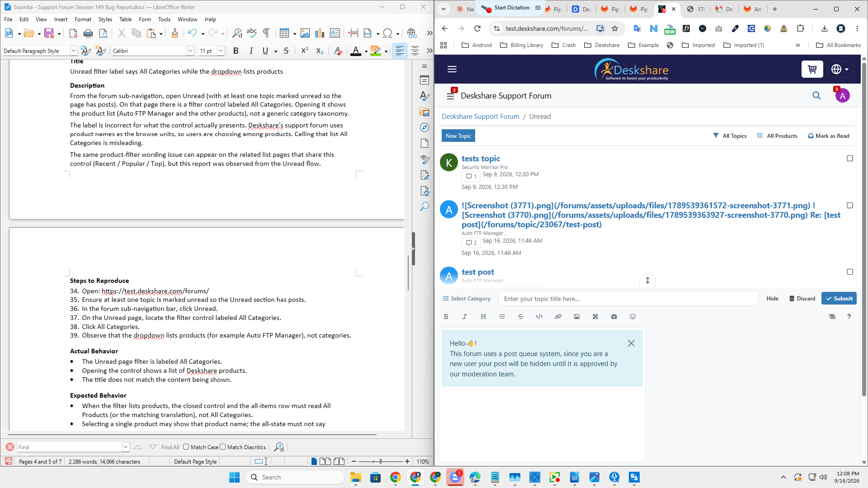Click the Print icon in Writer toolbar
868x488 pixels.
point(88,33)
